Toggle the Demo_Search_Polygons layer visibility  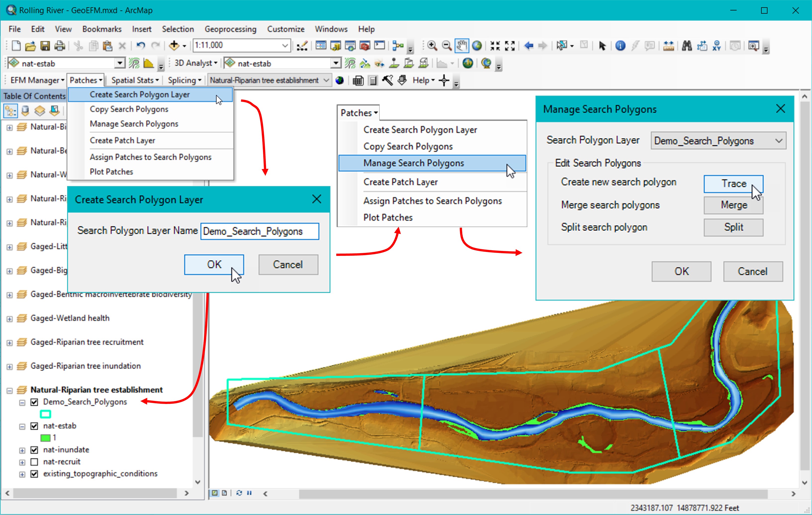coord(34,402)
